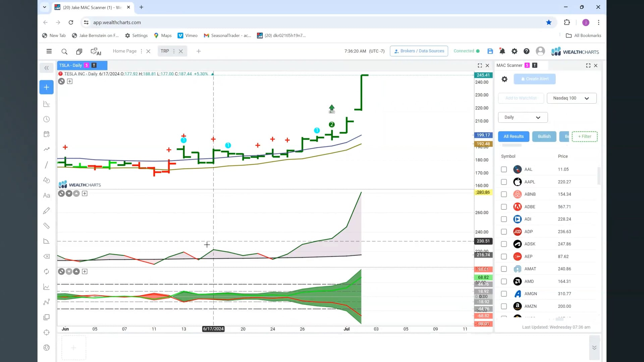Viewport: 644px width, 362px height.
Task: Open the help question mark icon
Action: (527, 51)
